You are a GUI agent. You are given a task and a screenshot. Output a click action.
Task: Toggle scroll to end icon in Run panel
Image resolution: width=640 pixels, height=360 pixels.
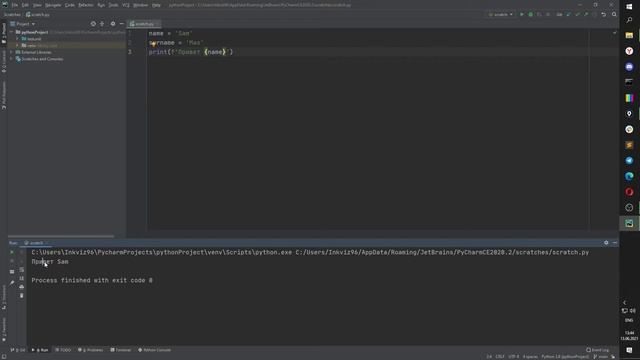[22, 278]
